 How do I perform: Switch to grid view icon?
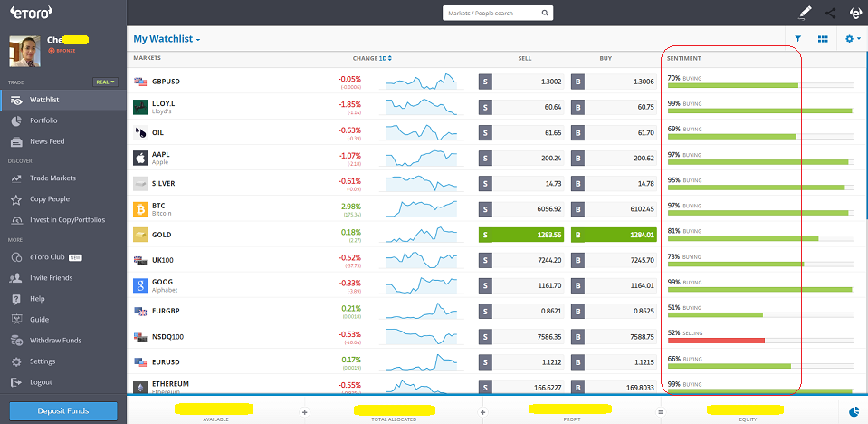[823, 39]
